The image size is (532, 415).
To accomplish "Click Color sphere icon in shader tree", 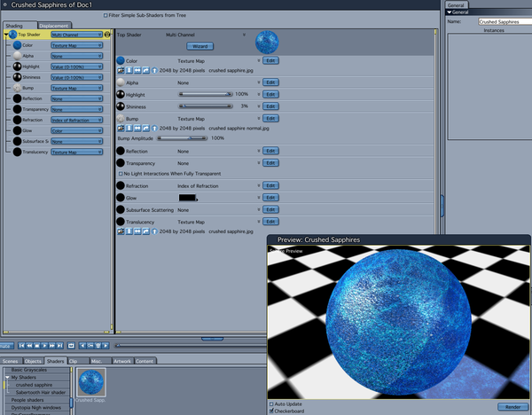I will point(18,45).
